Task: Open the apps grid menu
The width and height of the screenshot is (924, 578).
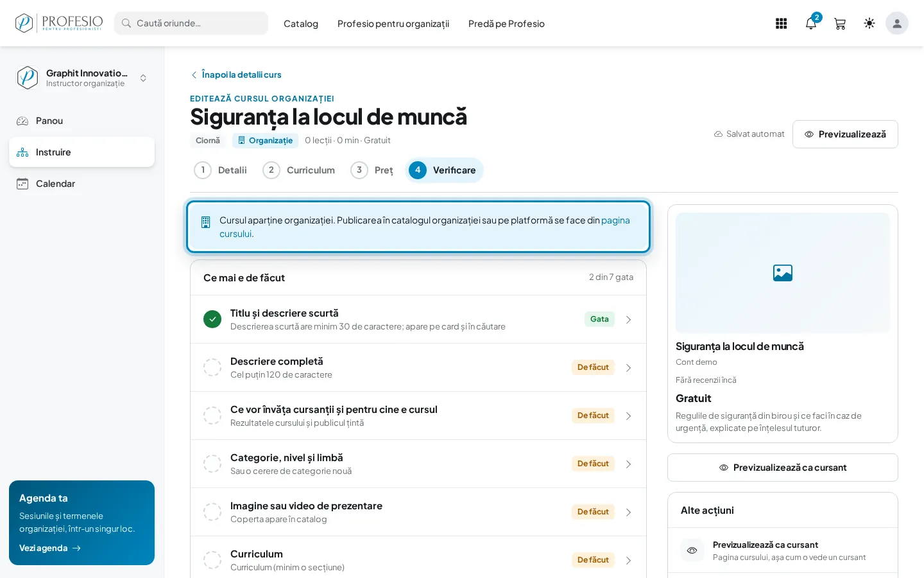Action: point(781,24)
